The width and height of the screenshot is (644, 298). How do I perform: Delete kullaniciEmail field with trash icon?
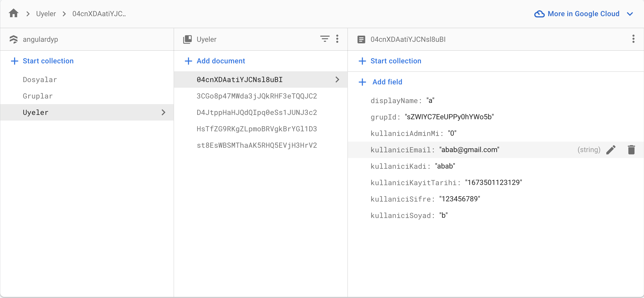[631, 150]
